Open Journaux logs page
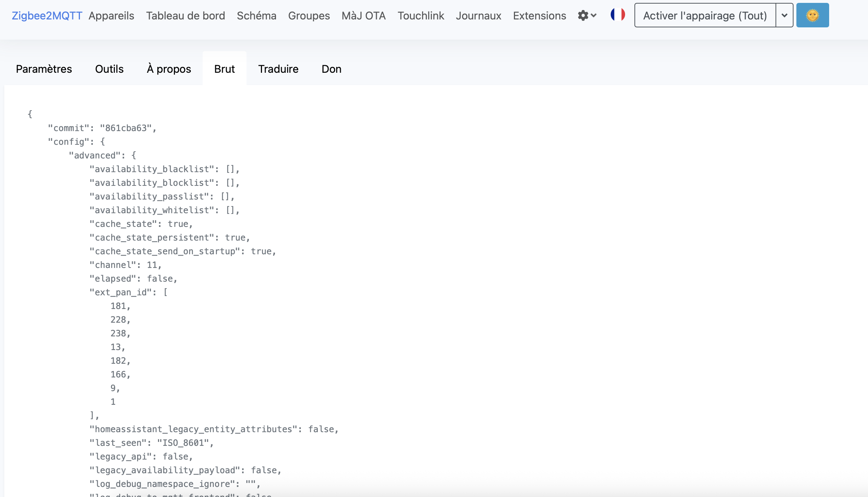The height and width of the screenshot is (497, 868). [x=478, y=15]
